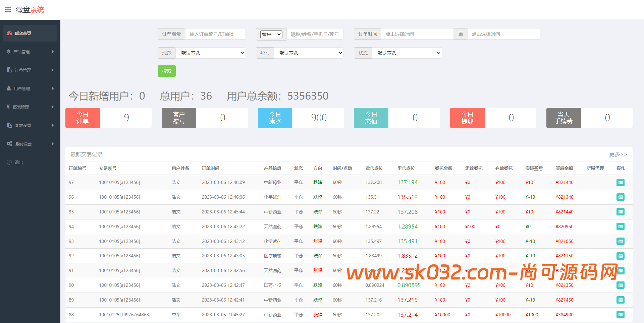
Task: Select the 后台首页 dashboard icon in sidebar
Action: coord(9,33)
